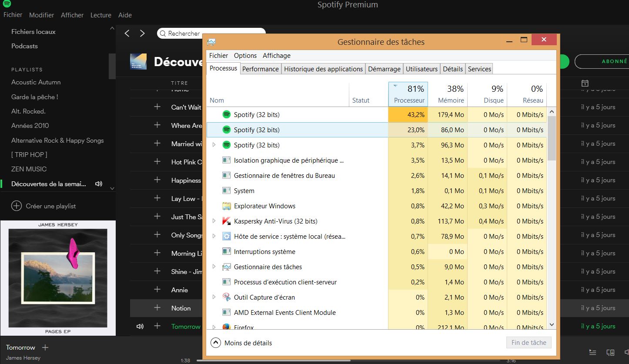The width and height of the screenshot is (629, 364).
Task: Expand the third Spotify (32 bits) process
Action: tap(214, 145)
